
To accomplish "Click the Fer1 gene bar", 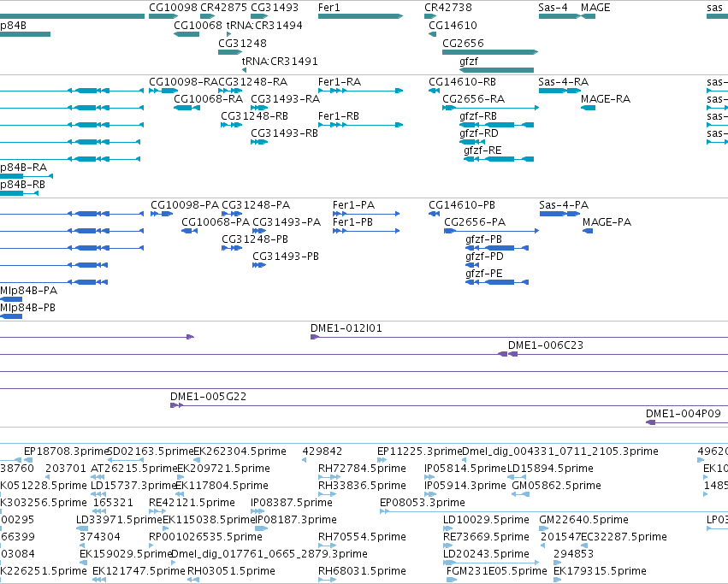I will tap(360, 16).
